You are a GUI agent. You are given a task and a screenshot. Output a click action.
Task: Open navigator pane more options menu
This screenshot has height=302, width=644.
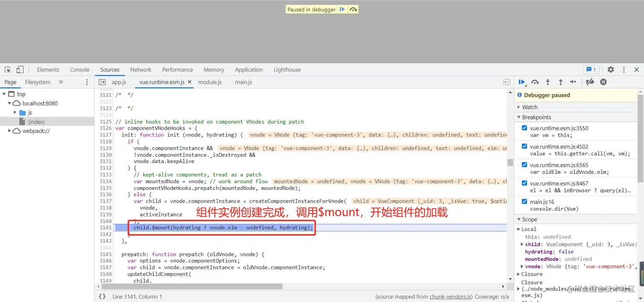[87, 82]
